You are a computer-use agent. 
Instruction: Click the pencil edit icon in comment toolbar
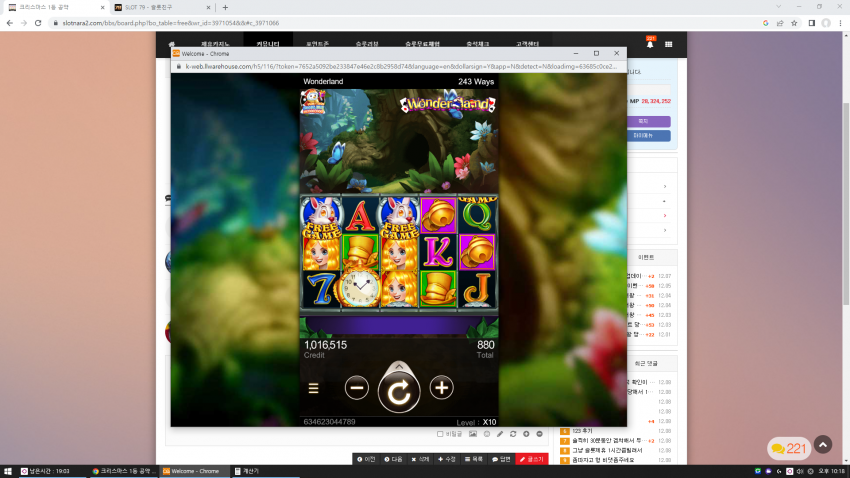(x=500, y=434)
